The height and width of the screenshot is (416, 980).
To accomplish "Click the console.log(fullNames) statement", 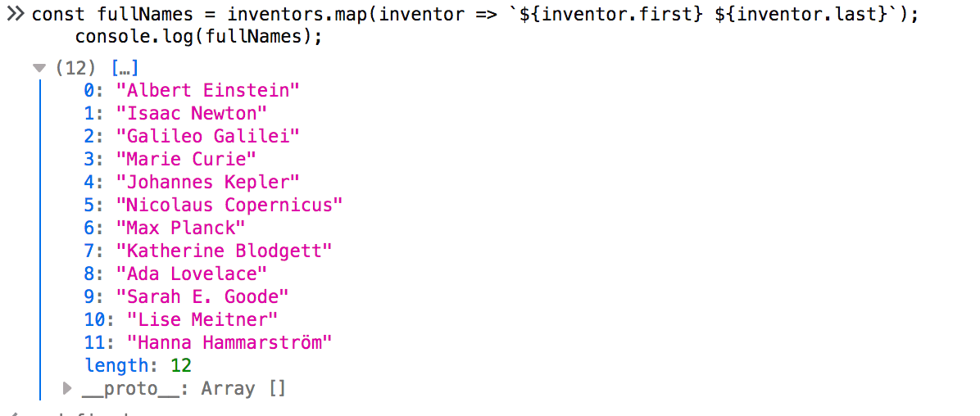I will click(198, 37).
